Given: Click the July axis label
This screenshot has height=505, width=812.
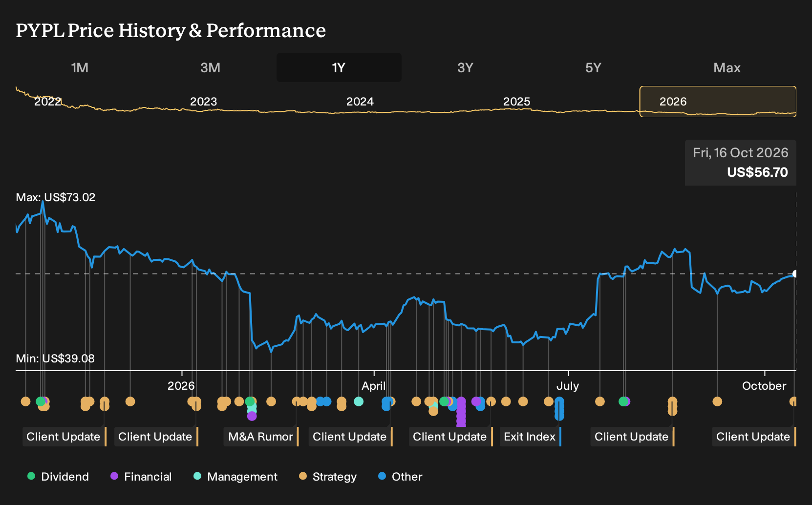Looking at the screenshot, I should tap(568, 386).
